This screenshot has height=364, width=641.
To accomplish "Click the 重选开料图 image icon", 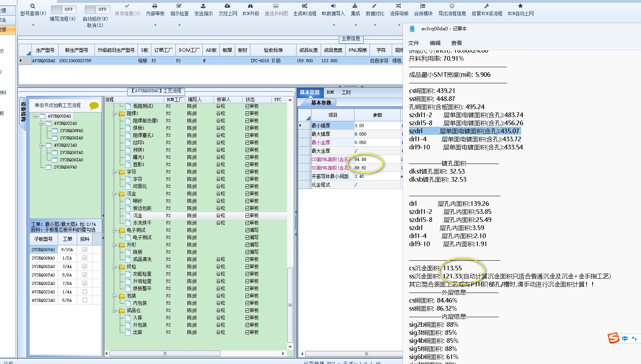I will pos(276,6).
